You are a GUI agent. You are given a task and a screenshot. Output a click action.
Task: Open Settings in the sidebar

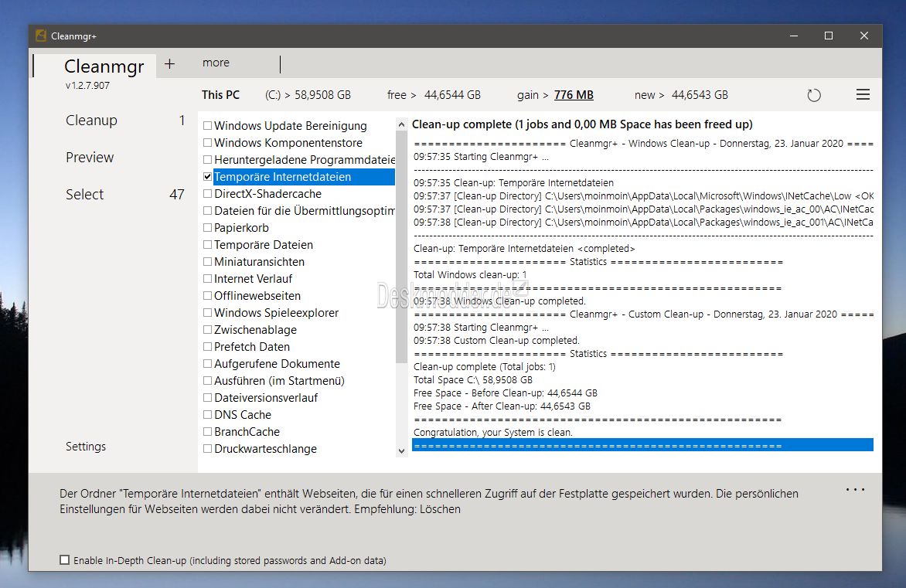coord(86,447)
